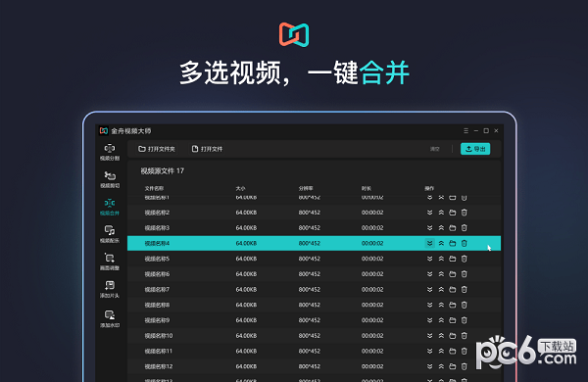Open the 视频配乐 video music tool
Screen dimensions: 588x382
pos(110,234)
